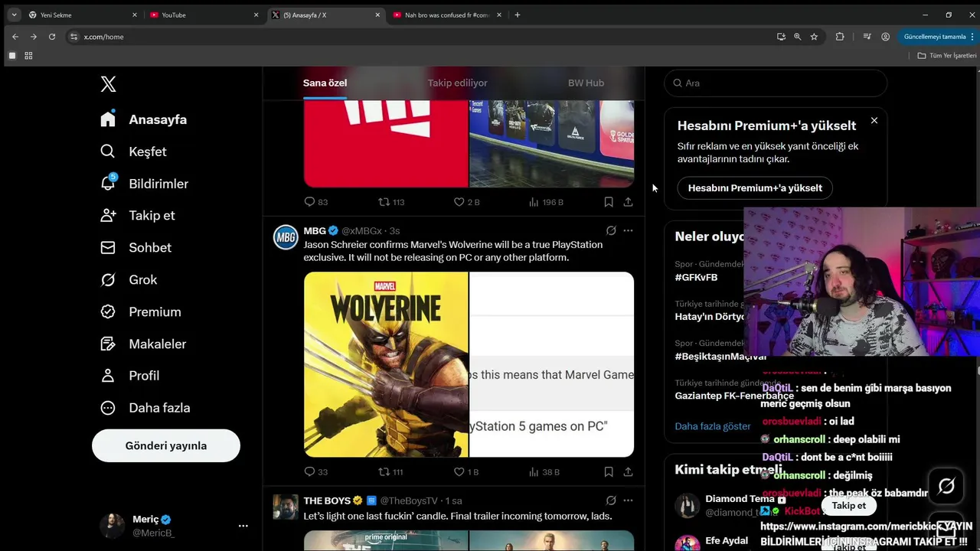
Task: Share the MBG Wolverine post
Action: pos(628,472)
